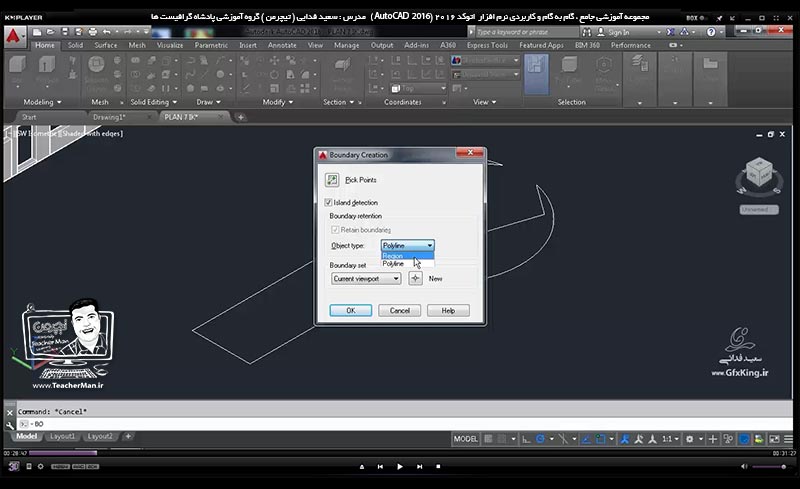Choose Region from the Object type list
This screenshot has height=489, width=800.
(x=408, y=256)
